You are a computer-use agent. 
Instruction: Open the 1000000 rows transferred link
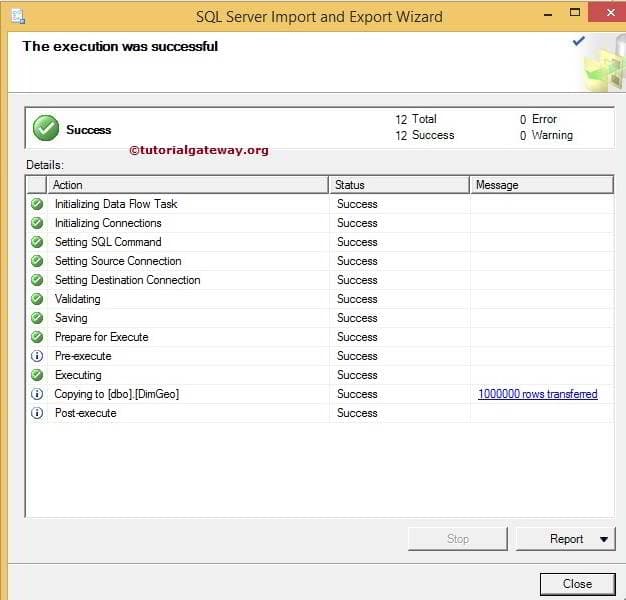pyautogui.click(x=538, y=394)
